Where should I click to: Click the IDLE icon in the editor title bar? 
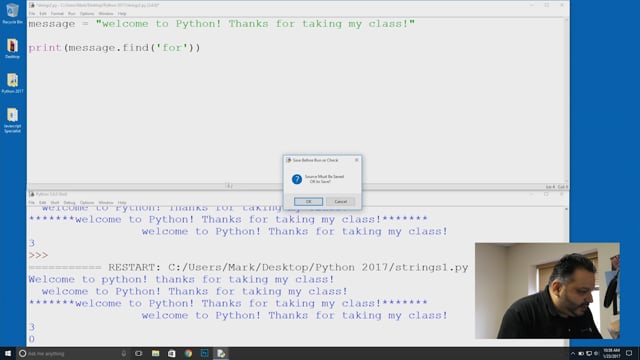tap(32, 5)
